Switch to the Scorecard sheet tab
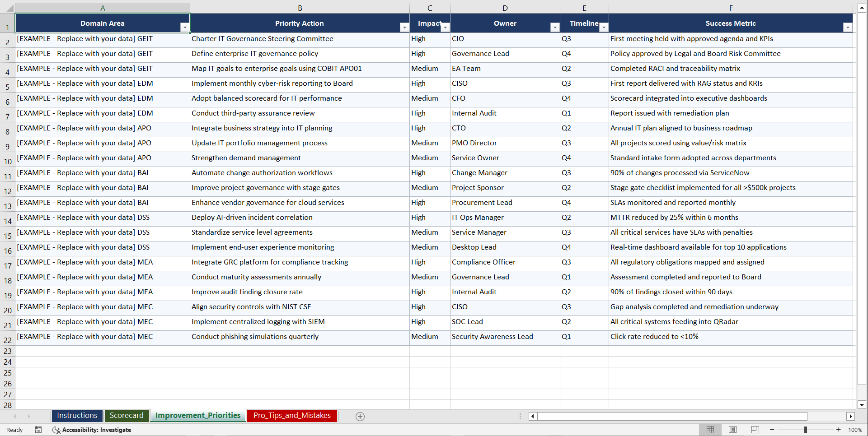This screenshot has height=436, width=868. coord(127,416)
